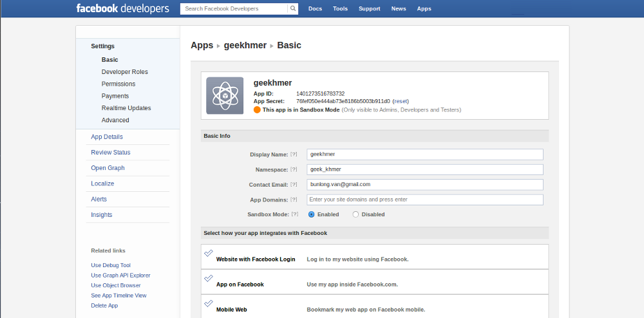Click Use Graph API Explorer link
The width and height of the screenshot is (644, 318).
click(120, 276)
